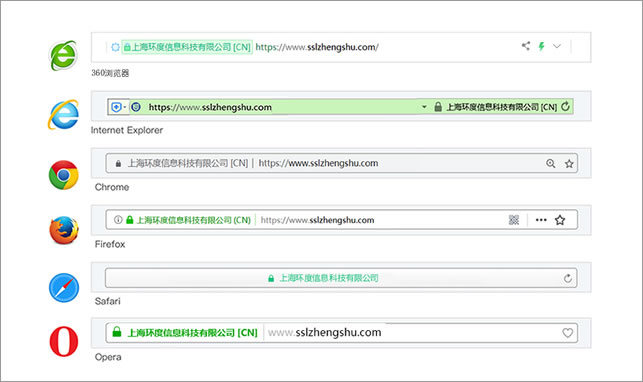
Task: Click the 360 browser logo icon
Action: pyautogui.click(x=63, y=55)
